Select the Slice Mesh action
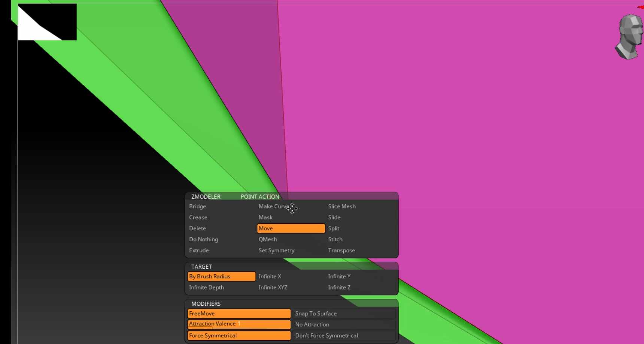 (342, 206)
